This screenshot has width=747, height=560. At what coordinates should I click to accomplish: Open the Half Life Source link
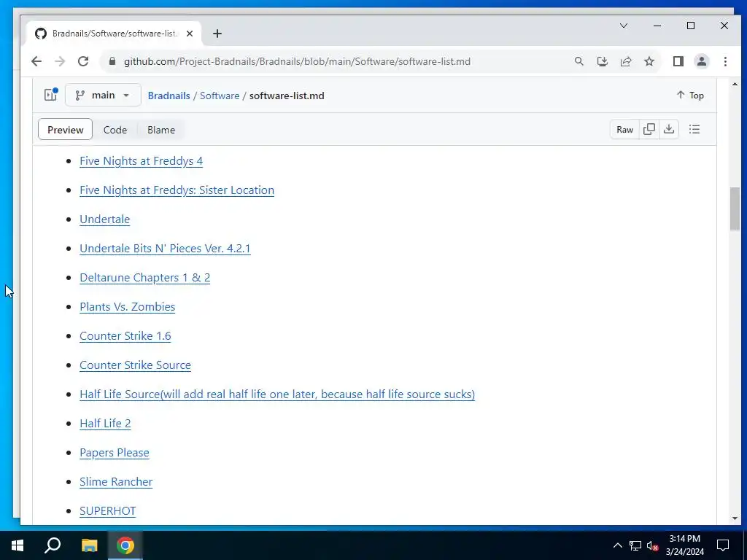[277, 394]
